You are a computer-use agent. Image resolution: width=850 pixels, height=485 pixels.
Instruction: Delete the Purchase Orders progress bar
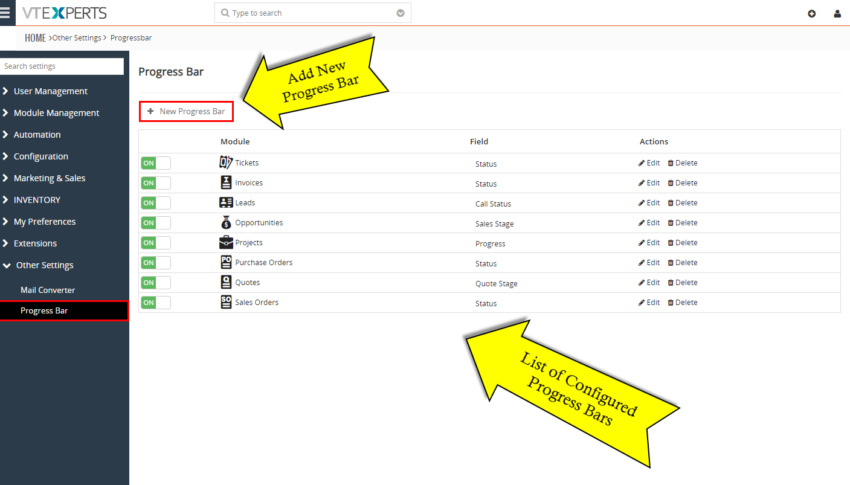pos(682,262)
